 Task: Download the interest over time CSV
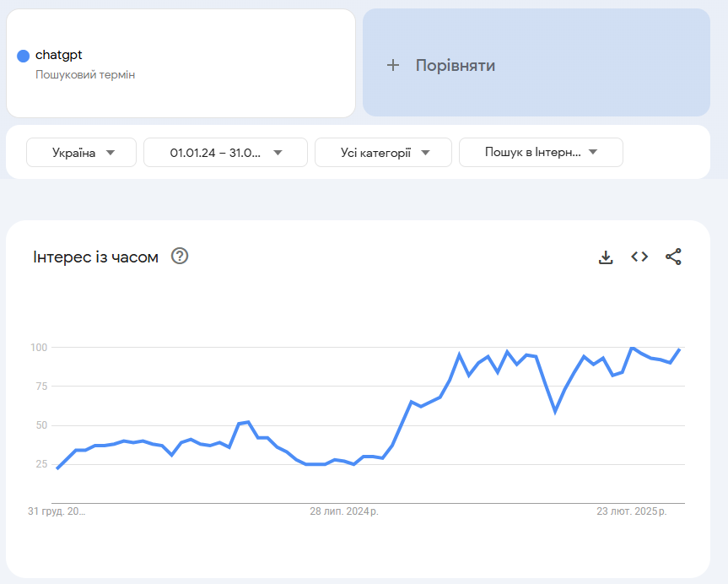coord(606,257)
